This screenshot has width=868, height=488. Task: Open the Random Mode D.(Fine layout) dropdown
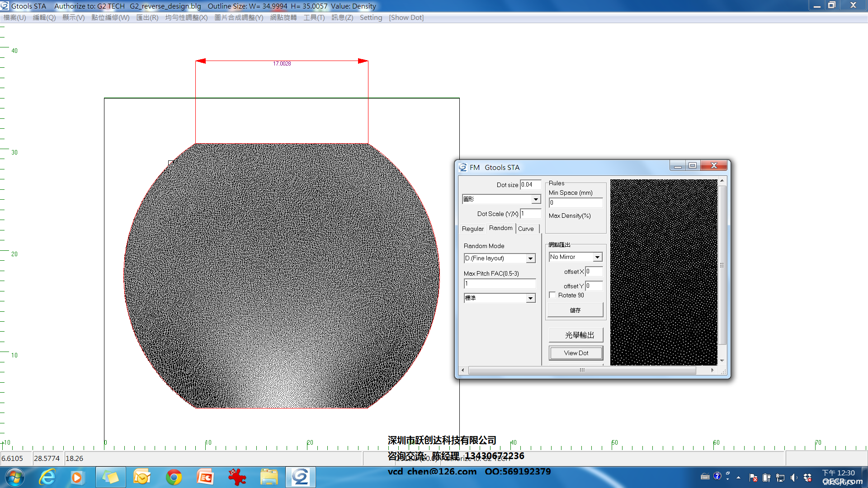[x=530, y=258]
